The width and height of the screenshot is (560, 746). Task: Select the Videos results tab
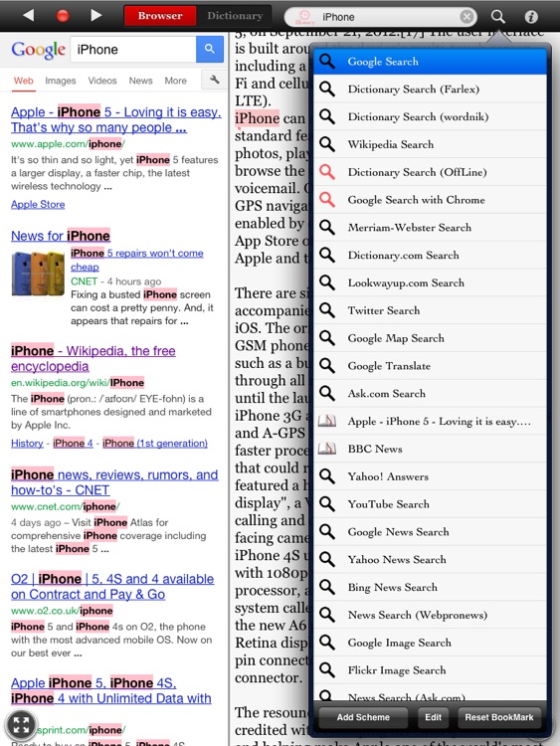pos(102,81)
